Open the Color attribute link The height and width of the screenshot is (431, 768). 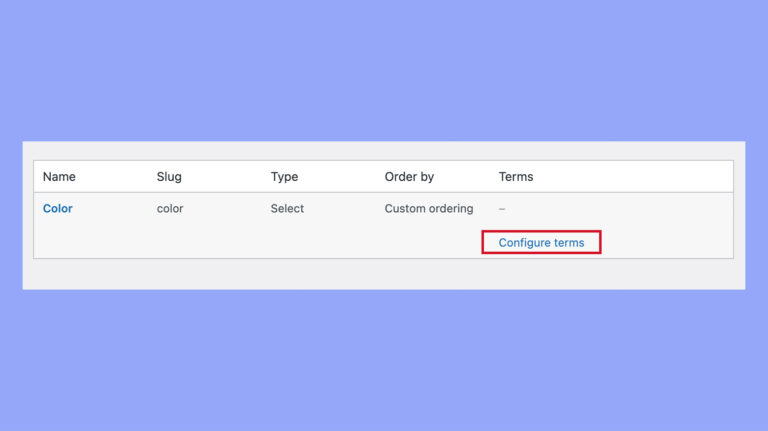coord(58,209)
